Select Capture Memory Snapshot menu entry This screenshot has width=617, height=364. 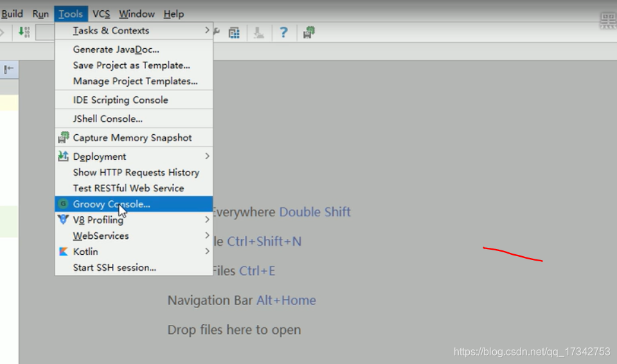click(x=134, y=137)
